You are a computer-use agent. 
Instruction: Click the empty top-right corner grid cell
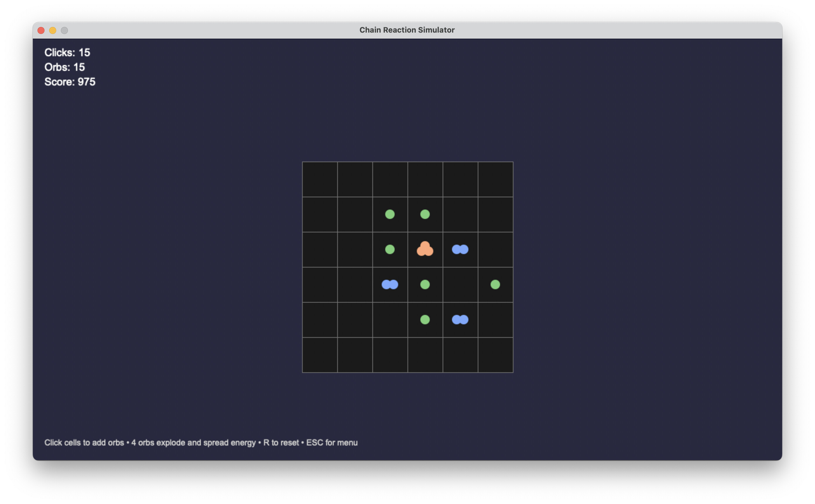tap(495, 179)
